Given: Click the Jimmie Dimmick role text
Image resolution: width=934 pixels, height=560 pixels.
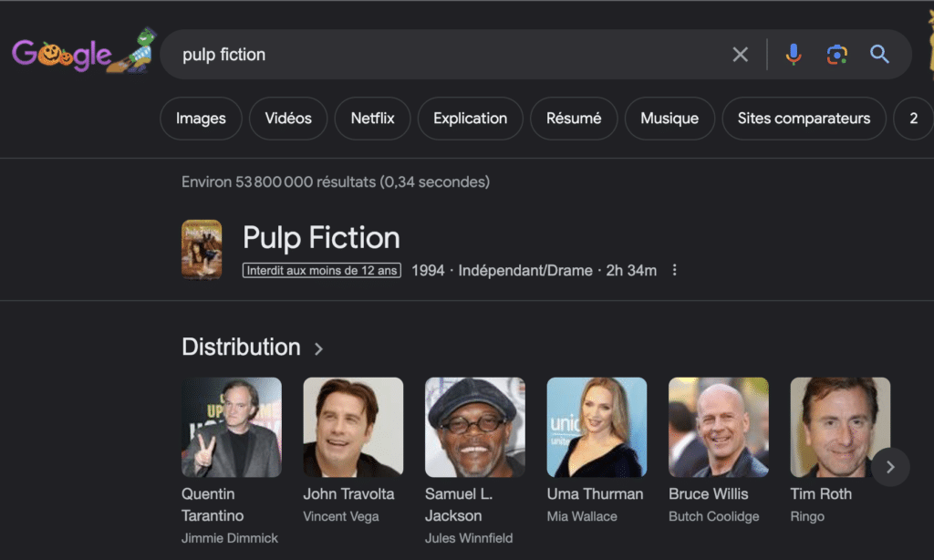Looking at the screenshot, I should [230, 538].
